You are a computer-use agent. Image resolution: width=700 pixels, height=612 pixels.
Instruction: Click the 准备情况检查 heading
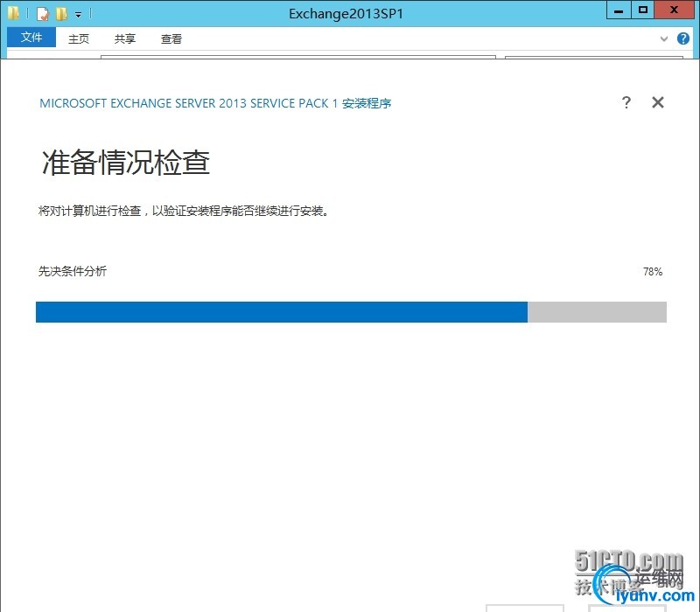coord(125,163)
